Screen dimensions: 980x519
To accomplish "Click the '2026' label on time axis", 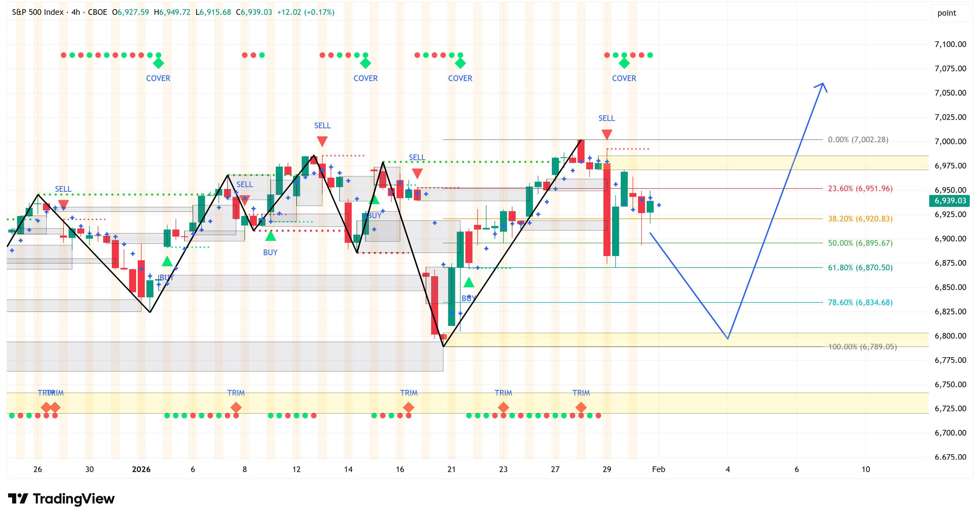I will (141, 469).
